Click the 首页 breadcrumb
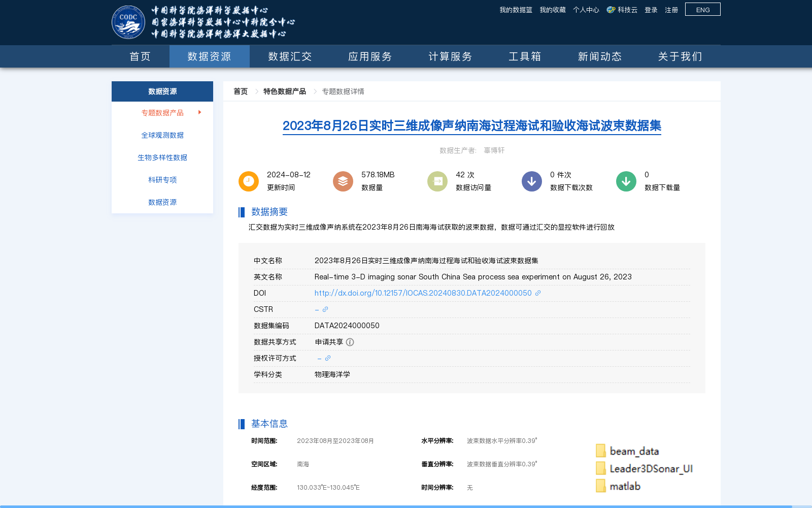Viewport: 812px width, 508px height. pyautogui.click(x=241, y=91)
